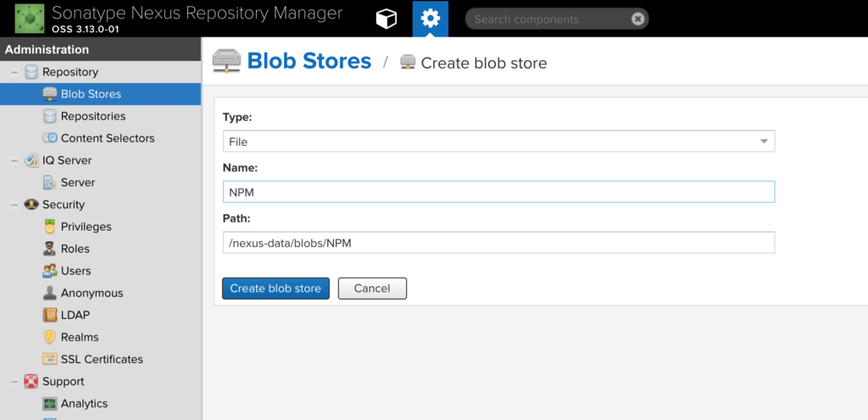Screen dimensions: 868x420
Task: Click the Realms shield icon
Action: coord(50,337)
